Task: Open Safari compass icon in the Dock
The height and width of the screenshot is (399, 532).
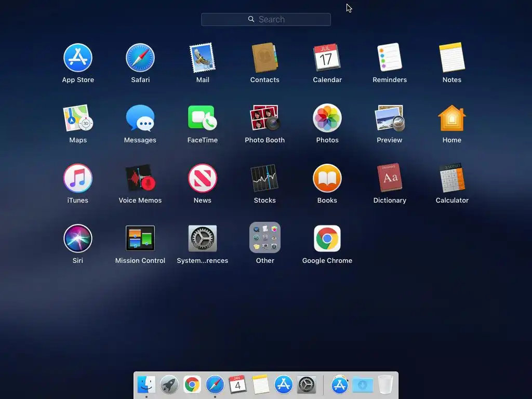Action: tap(215, 384)
